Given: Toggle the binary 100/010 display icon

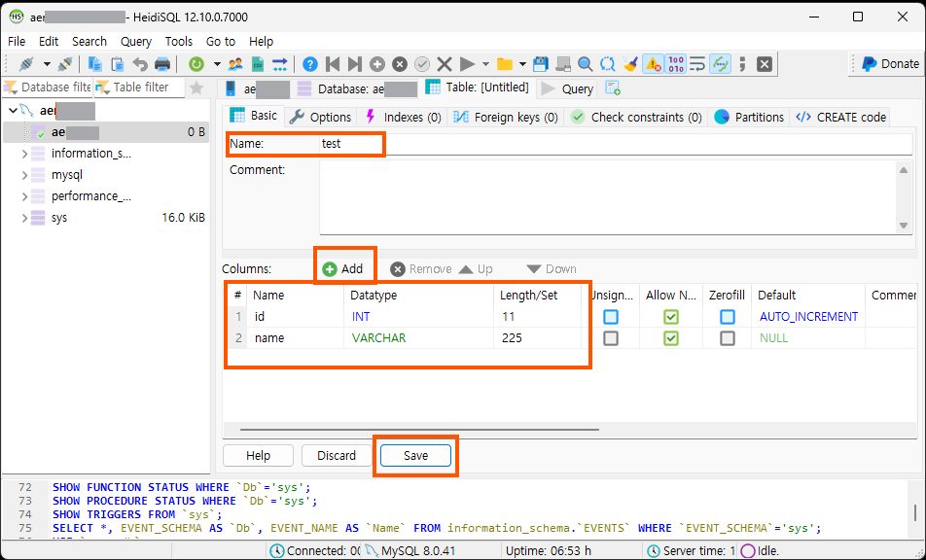Looking at the screenshot, I should [676, 64].
